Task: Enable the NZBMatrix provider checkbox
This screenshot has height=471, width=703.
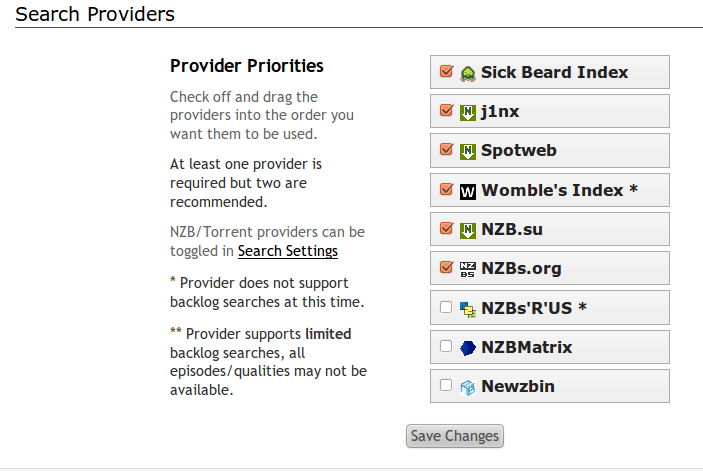Action: (446, 347)
